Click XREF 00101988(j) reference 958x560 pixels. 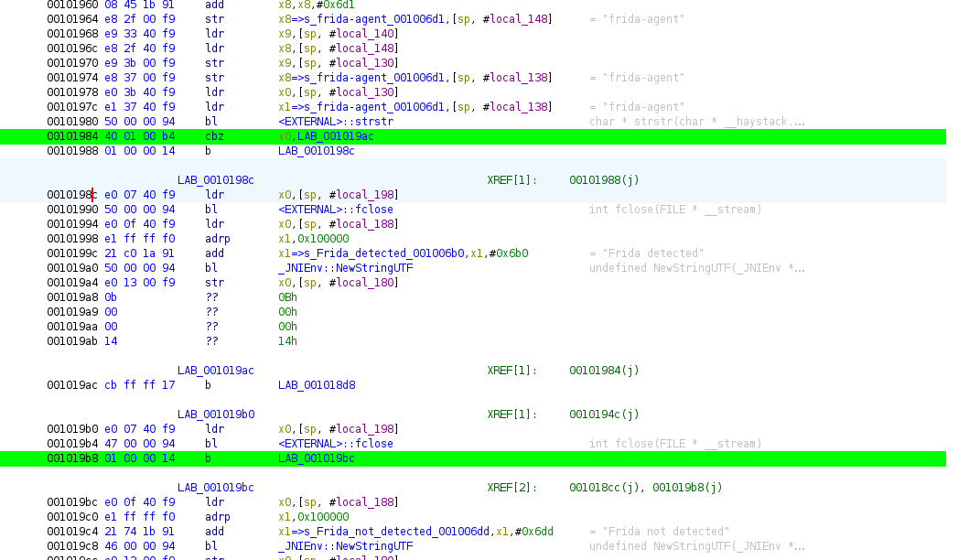[604, 180]
